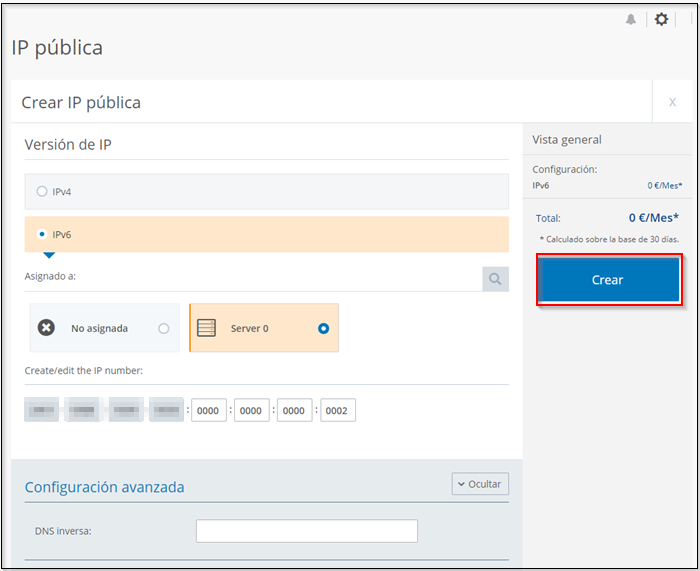Open the notifications bell icon
The width and height of the screenshot is (700, 571).
tap(630, 19)
